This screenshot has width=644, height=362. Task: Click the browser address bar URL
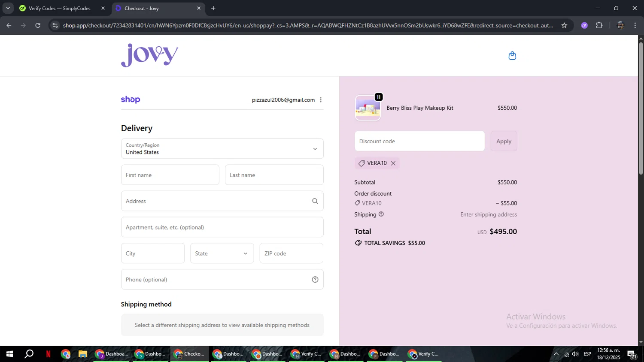pos(308,25)
